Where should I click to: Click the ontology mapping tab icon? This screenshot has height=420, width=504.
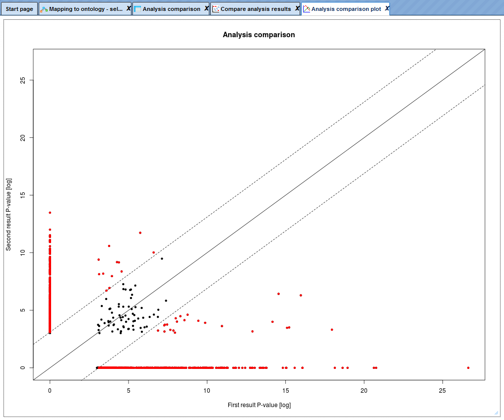tap(44, 9)
